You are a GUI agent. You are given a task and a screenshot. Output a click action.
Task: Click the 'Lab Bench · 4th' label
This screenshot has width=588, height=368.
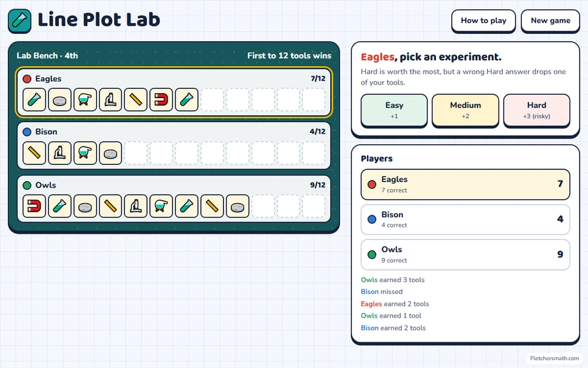coord(47,56)
